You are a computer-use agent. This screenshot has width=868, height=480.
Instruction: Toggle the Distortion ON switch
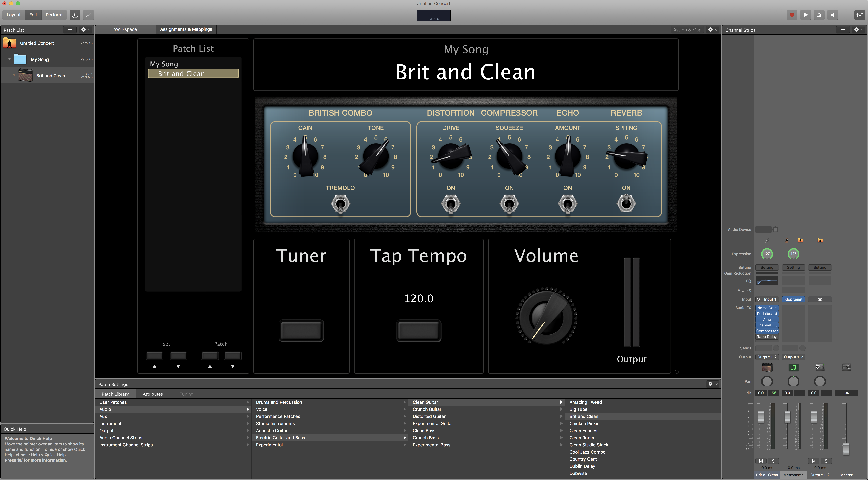pyautogui.click(x=450, y=204)
